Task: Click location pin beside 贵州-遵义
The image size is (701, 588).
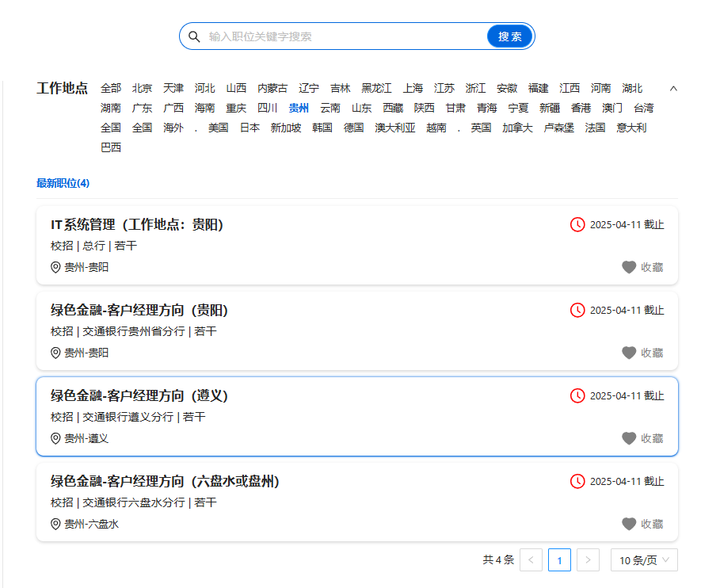Action: pos(55,439)
